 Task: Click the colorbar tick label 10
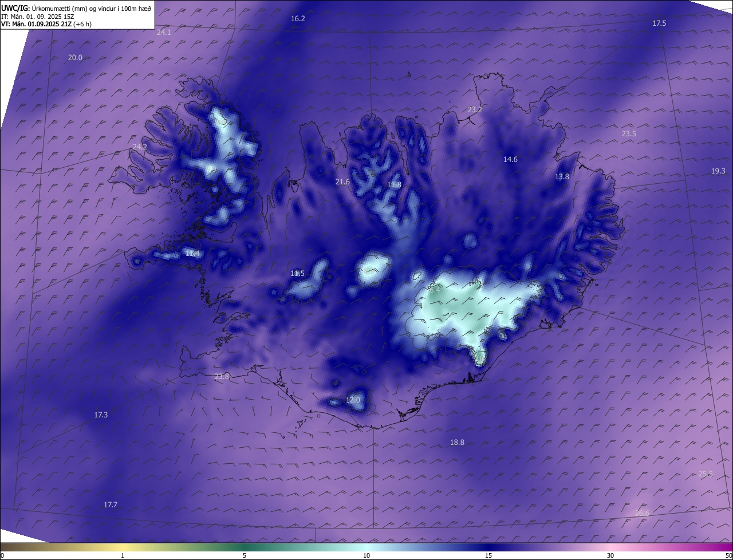point(366,556)
